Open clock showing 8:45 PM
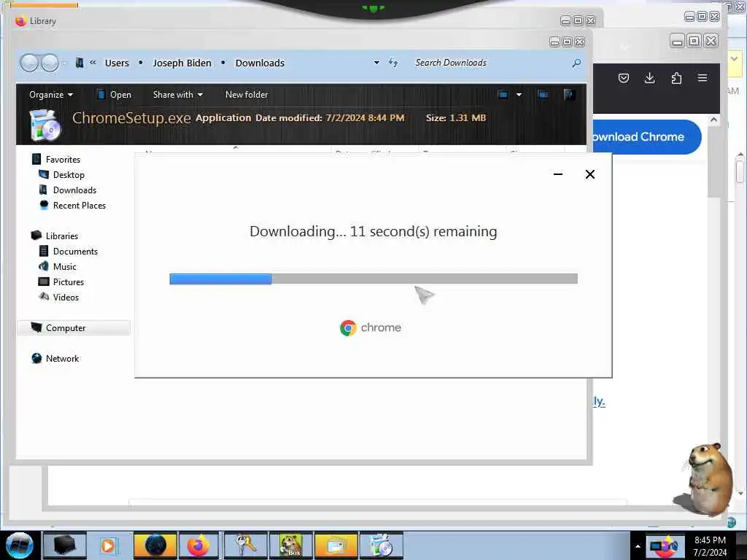This screenshot has height=560, width=747. click(710, 546)
